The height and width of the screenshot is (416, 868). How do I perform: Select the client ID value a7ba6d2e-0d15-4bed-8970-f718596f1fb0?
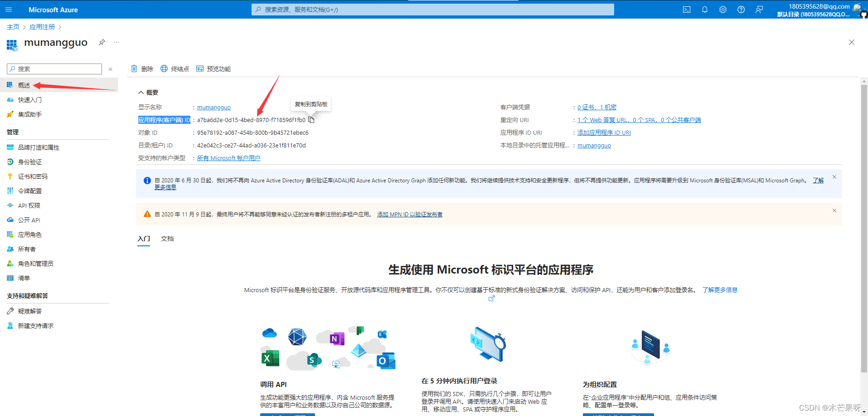click(x=251, y=120)
